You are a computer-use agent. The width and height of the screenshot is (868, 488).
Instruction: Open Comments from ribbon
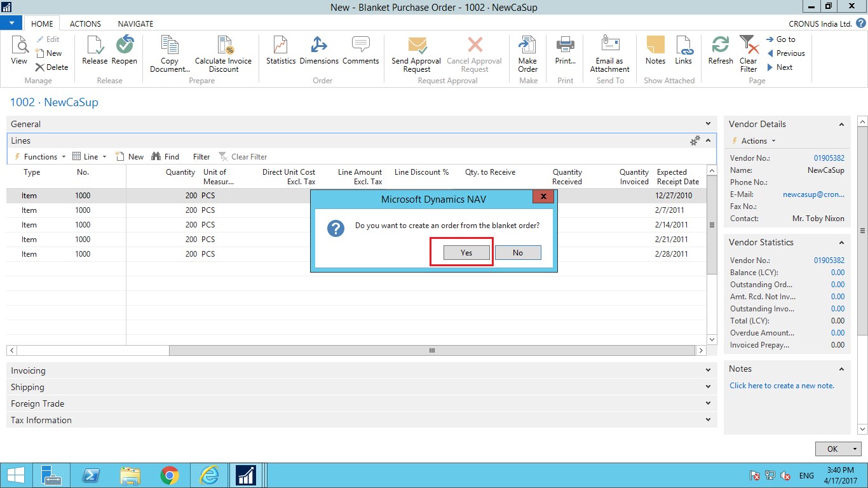360,51
